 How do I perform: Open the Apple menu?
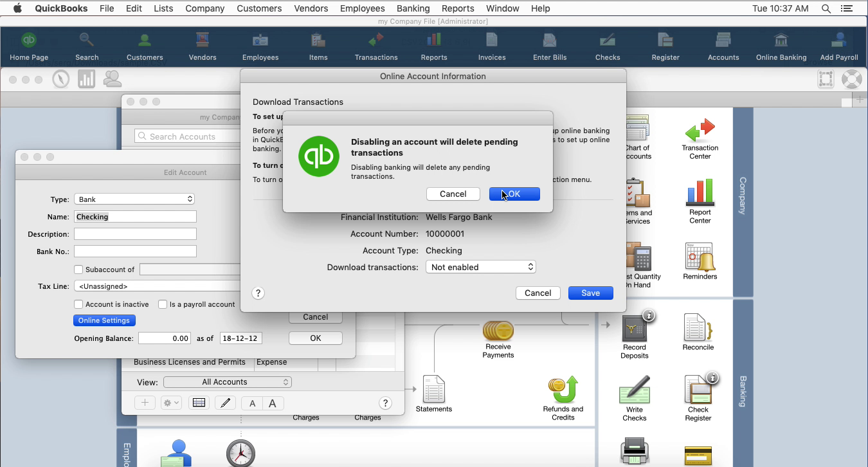click(17, 8)
